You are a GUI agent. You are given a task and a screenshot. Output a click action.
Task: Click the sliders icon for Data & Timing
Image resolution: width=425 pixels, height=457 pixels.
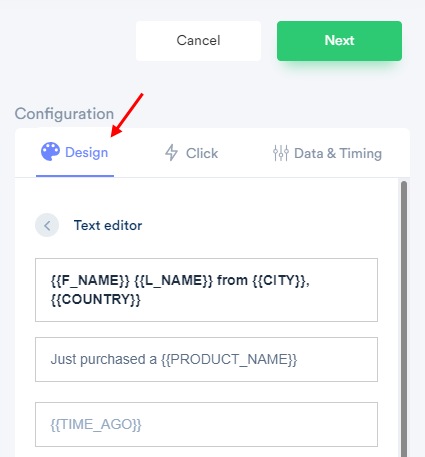pyautogui.click(x=281, y=153)
